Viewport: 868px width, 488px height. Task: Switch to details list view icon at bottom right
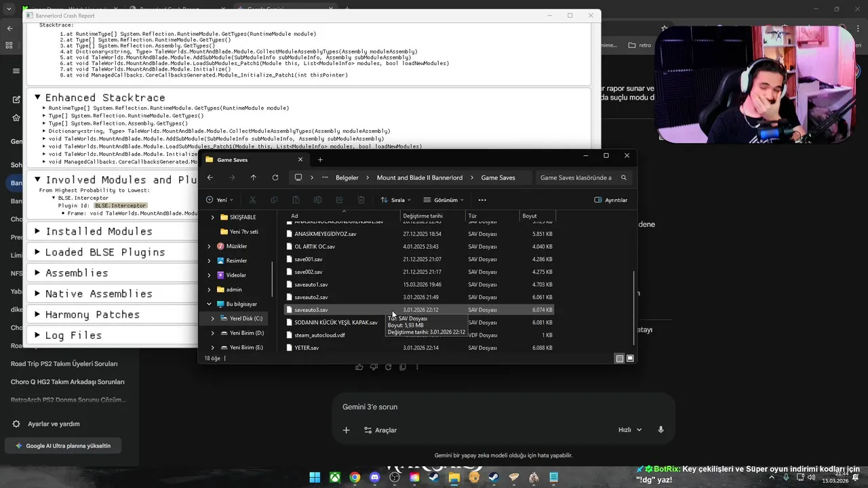pos(619,359)
